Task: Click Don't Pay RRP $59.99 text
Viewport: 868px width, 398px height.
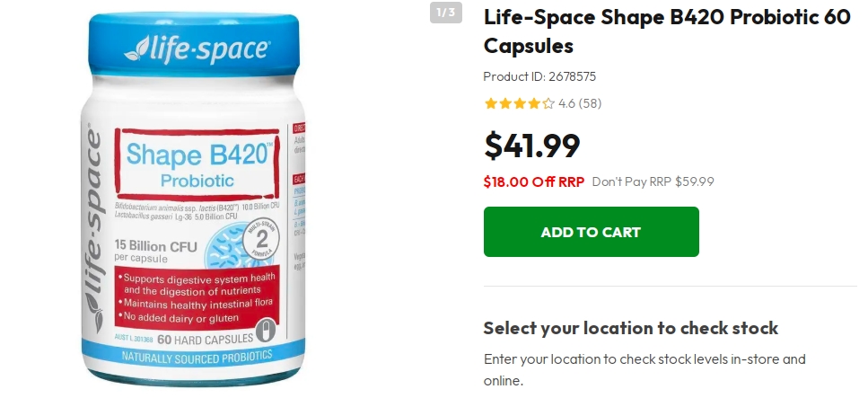Action: 653,181
